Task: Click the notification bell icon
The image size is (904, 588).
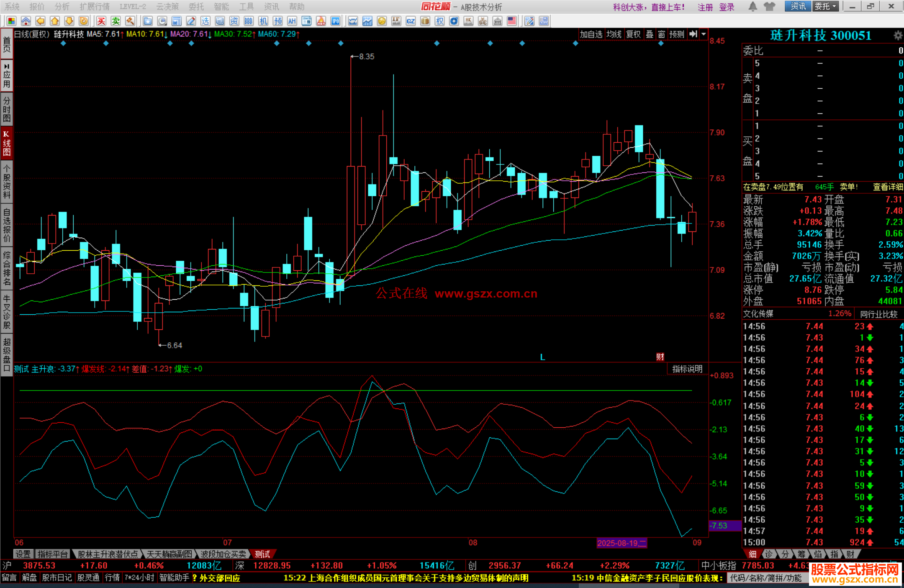Action: click(x=752, y=6)
